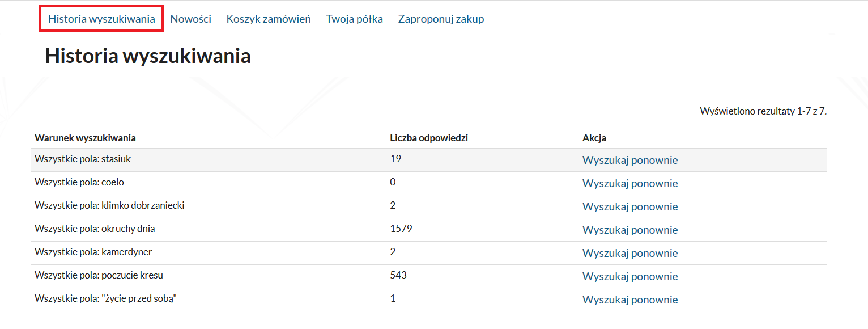Click the Warunek wyszukiwania column header
The height and width of the screenshot is (329, 868).
coord(85,138)
